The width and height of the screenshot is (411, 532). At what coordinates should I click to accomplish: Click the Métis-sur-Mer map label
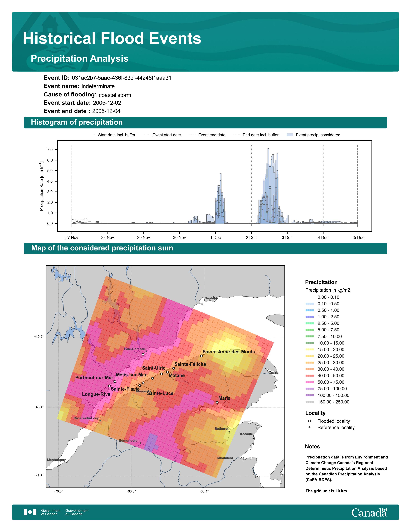click(131, 375)
